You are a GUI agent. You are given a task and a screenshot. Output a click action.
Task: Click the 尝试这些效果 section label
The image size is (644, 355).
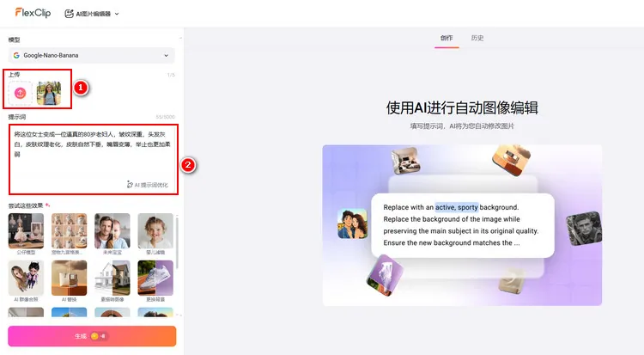[x=26, y=205]
